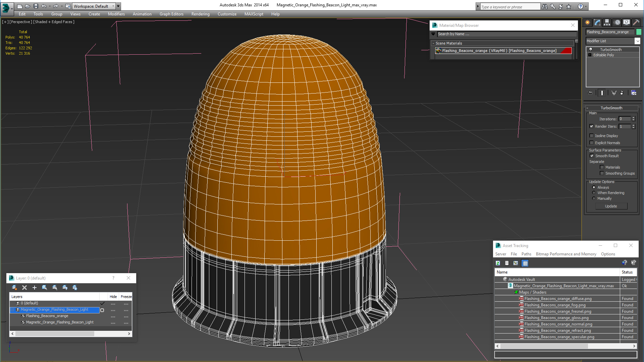Viewport: 644px width, 362px height.
Task: Click Freeze/Unfreeze All Layers icon
Action: (x=75, y=288)
